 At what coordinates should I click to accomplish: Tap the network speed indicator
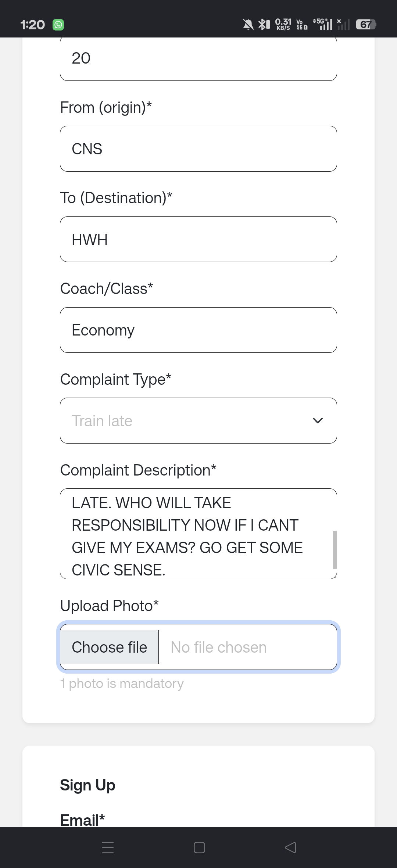tap(283, 24)
